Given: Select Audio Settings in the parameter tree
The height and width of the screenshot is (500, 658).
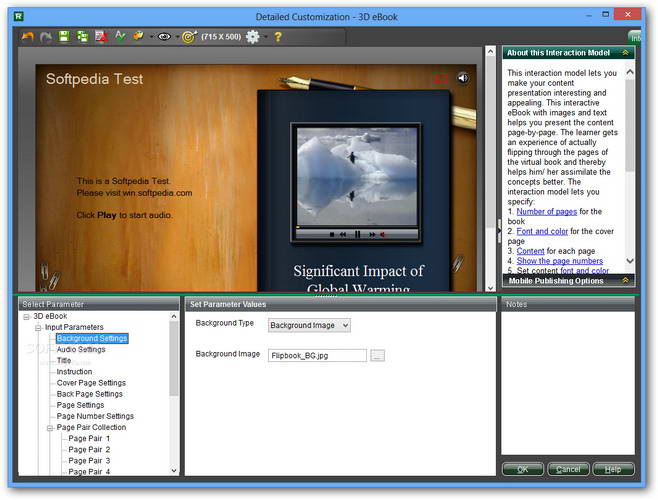Looking at the screenshot, I should 80,349.
